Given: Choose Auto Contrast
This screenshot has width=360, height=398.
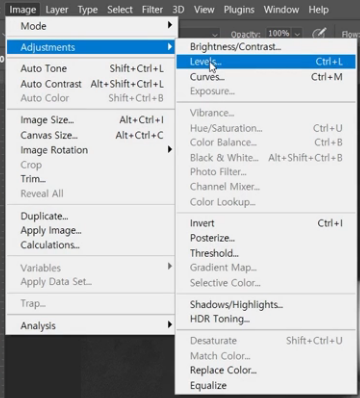Looking at the screenshot, I should tap(91, 84).
